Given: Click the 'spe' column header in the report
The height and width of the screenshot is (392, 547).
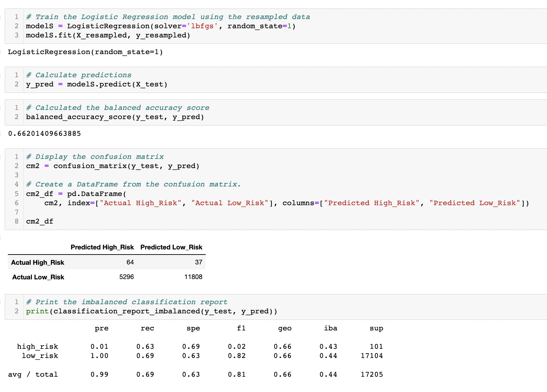Looking at the screenshot, I should [x=193, y=328].
